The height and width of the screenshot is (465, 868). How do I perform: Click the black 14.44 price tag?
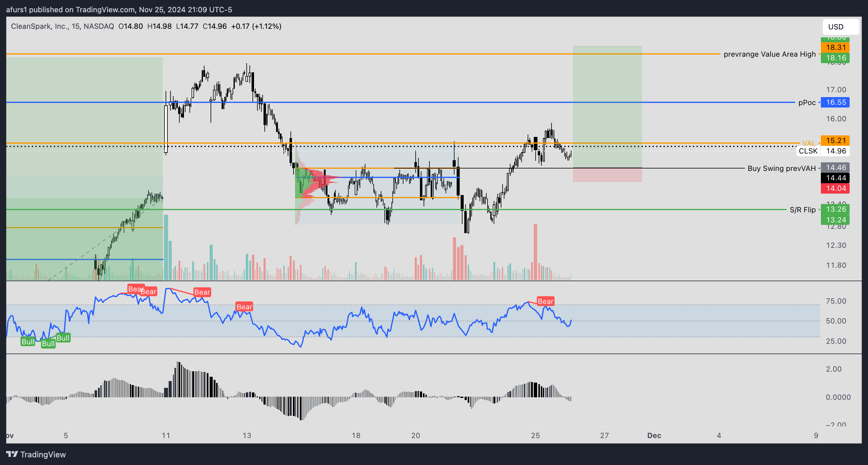[835, 178]
